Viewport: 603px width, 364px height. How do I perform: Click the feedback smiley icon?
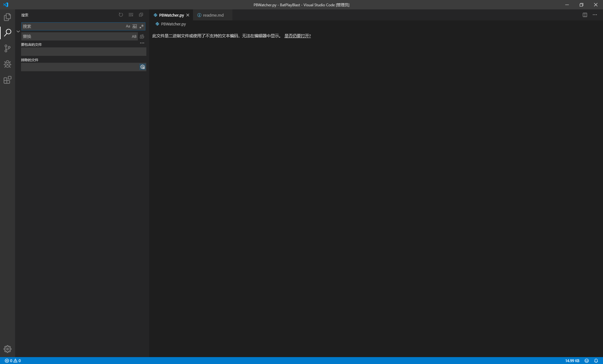click(x=586, y=361)
